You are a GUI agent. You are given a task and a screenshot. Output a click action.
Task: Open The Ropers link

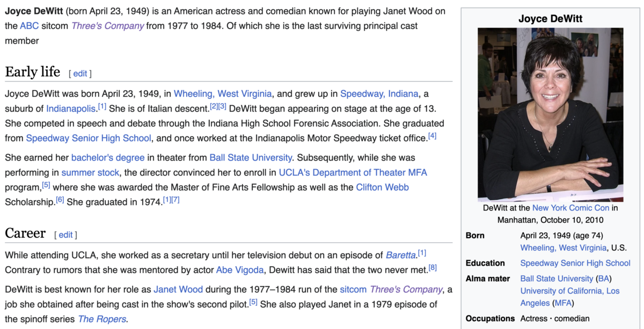coord(102,319)
